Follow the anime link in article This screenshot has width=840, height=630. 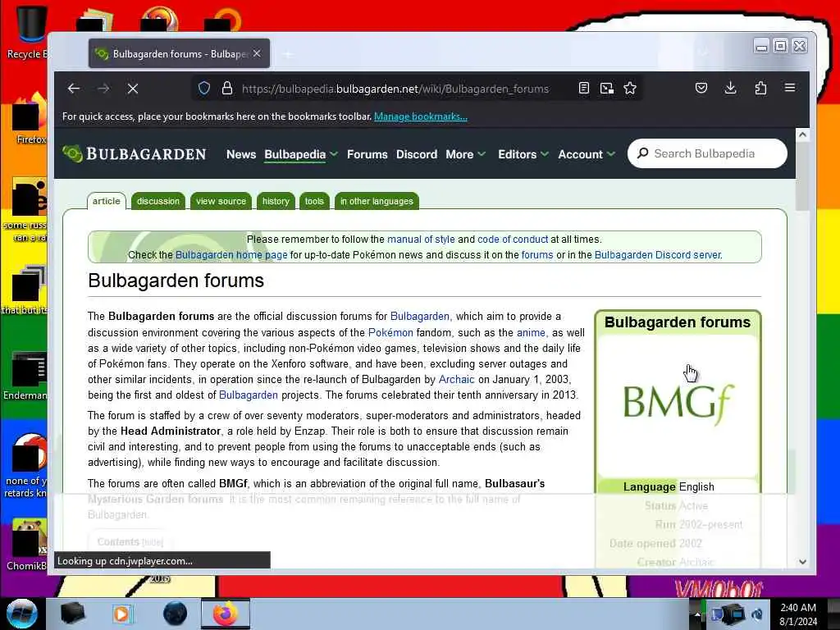tap(531, 332)
